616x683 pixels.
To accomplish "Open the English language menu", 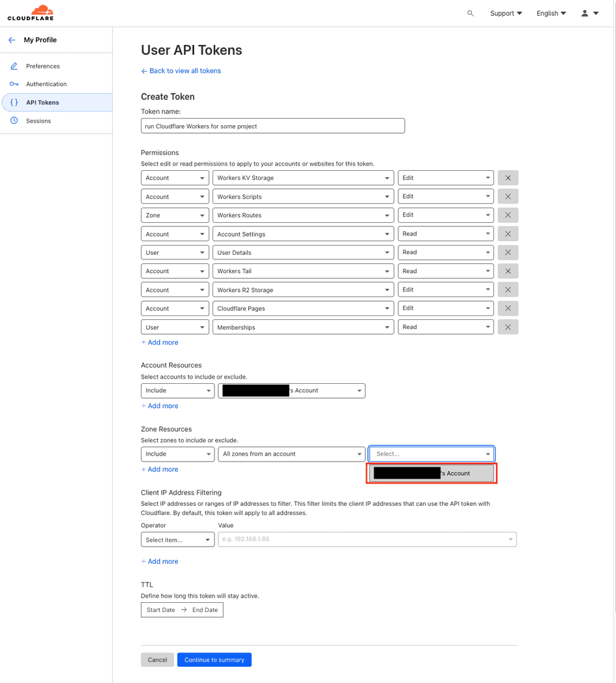I will click(x=551, y=14).
